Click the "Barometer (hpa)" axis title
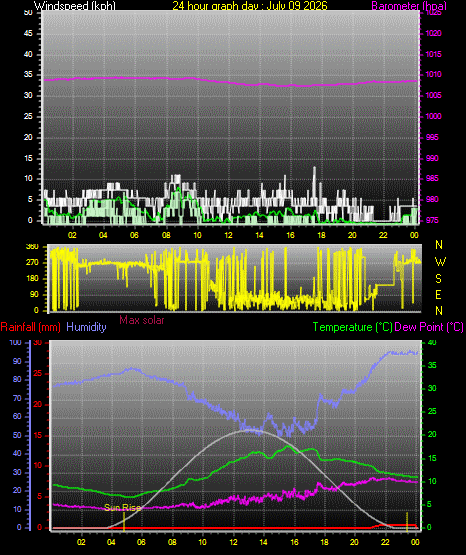This screenshot has width=466, height=555. click(x=409, y=6)
